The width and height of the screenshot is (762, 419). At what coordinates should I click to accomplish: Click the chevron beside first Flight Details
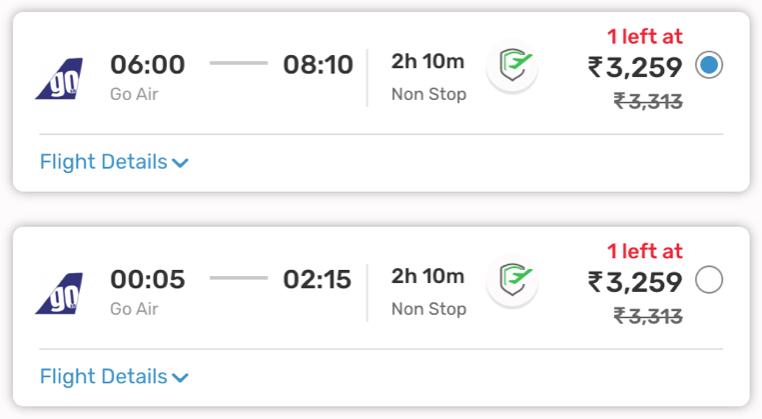[x=180, y=163]
